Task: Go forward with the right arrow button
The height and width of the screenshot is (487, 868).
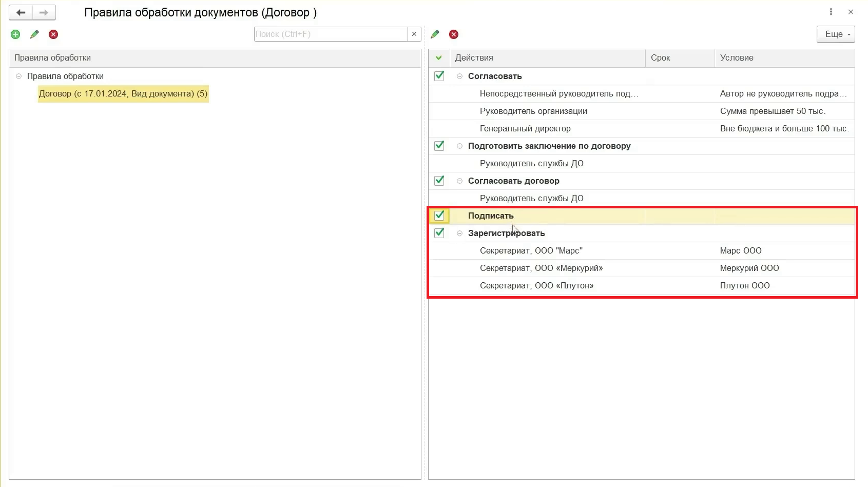Action: 44,12
